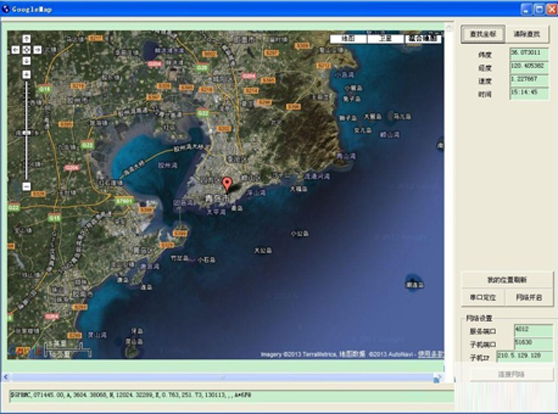The width and height of the screenshot is (558, 414).
Task: Click the 串口定位 button
Action: click(x=483, y=297)
